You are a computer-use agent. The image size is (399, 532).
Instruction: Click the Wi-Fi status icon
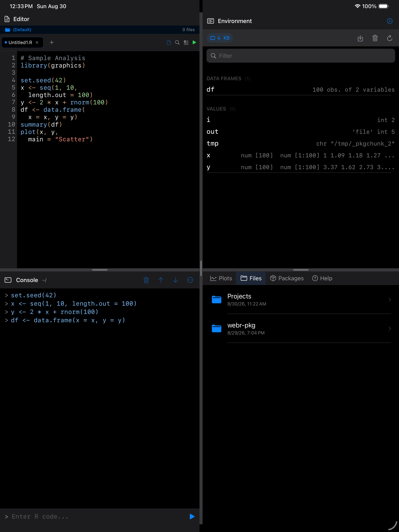(357, 6)
